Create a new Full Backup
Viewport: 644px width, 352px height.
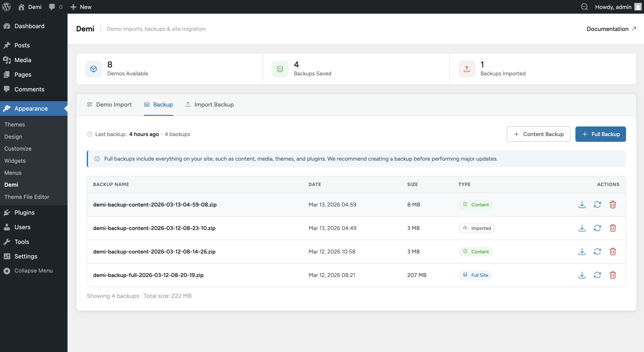[600, 134]
